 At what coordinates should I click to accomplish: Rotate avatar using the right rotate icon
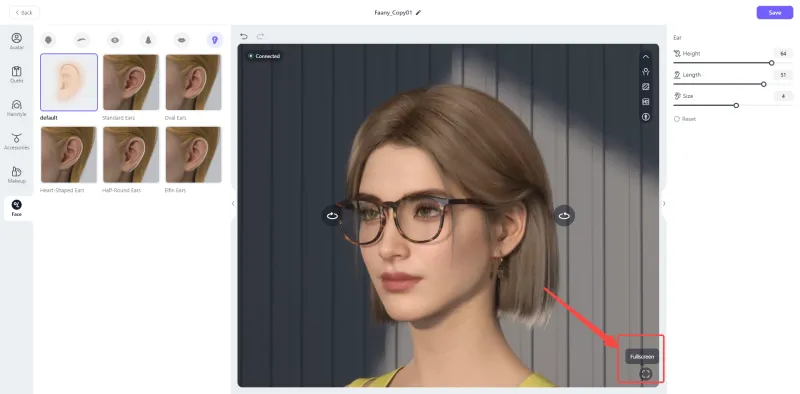click(x=564, y=215)
